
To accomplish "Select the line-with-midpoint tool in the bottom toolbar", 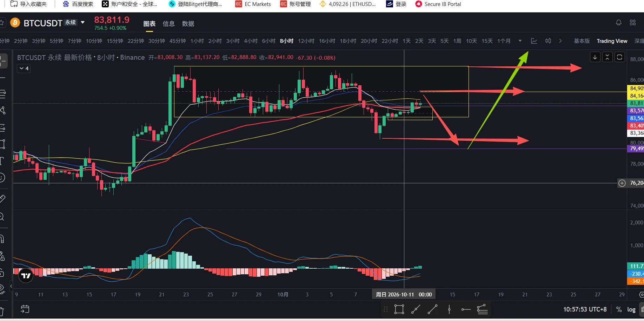I will click(416, 309).
